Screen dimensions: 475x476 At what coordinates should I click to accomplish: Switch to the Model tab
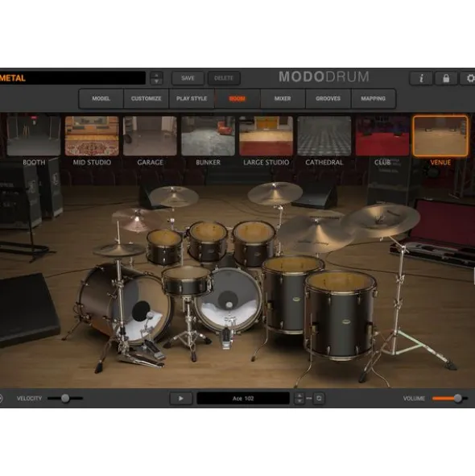(101, 98)
